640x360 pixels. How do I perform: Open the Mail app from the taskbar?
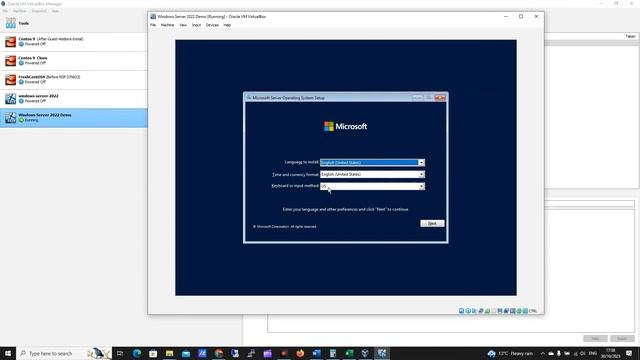click(x=186, y=353)
